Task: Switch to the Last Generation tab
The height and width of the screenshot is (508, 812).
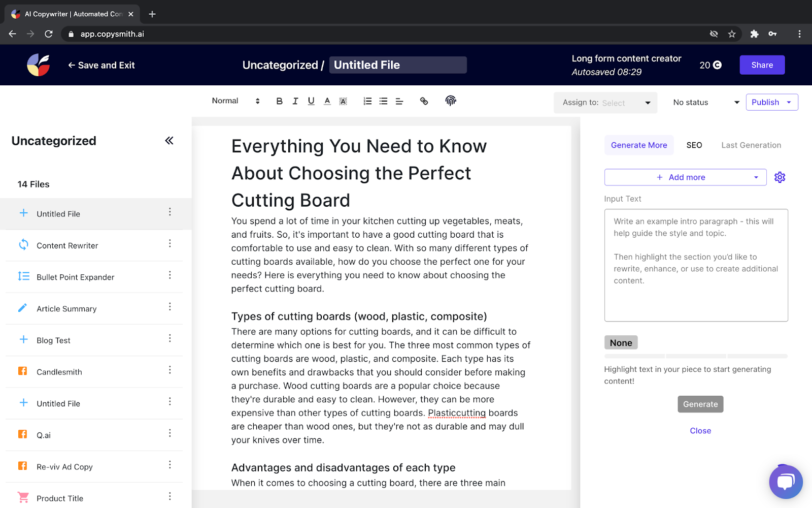Action: tap(751, 145)
